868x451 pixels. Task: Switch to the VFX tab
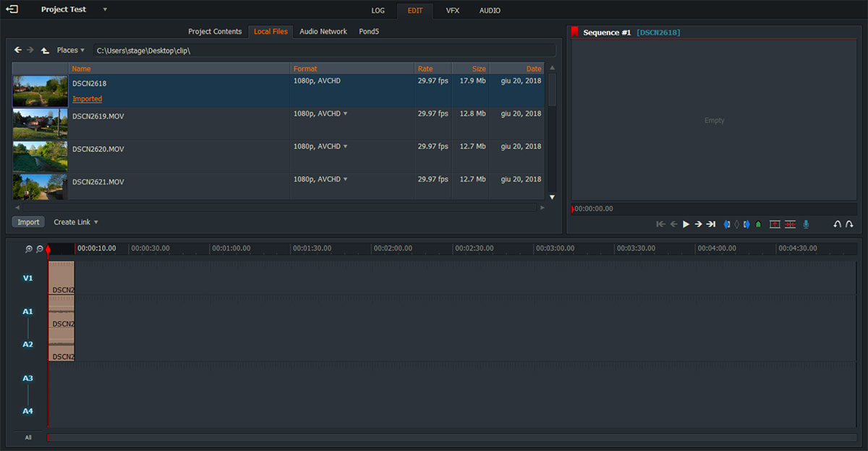(453, 11)
